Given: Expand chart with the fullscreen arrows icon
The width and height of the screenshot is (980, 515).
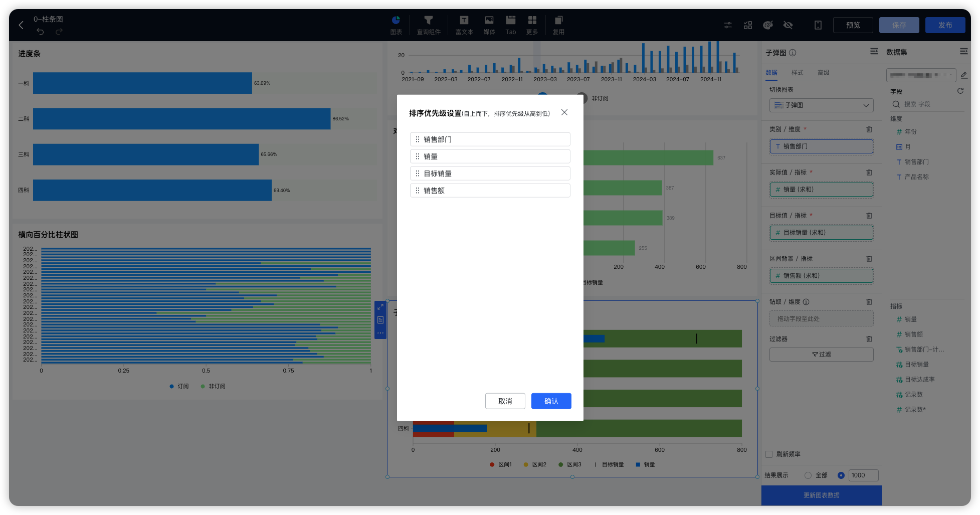Looking at the screenshot, I should coord(380,307).
